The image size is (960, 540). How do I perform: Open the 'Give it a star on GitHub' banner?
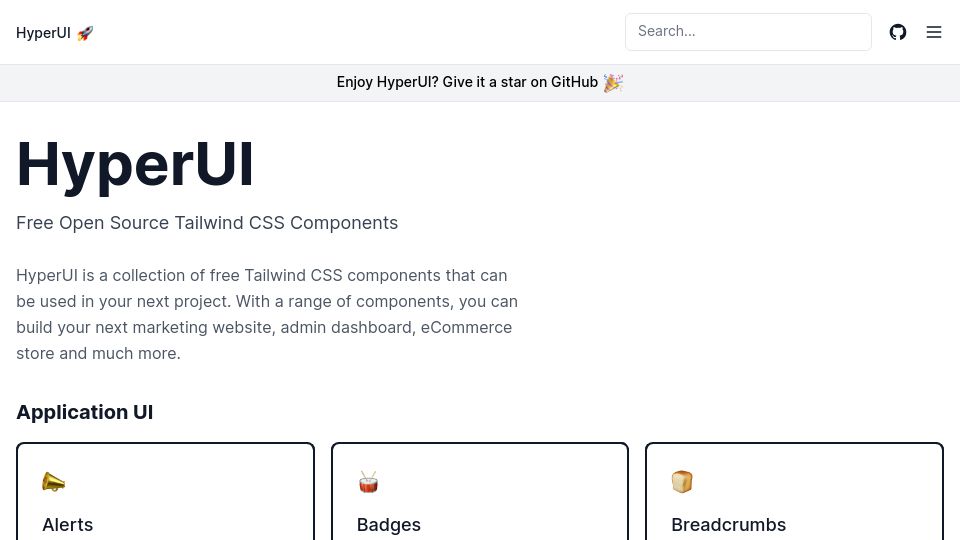click(480, 83)
